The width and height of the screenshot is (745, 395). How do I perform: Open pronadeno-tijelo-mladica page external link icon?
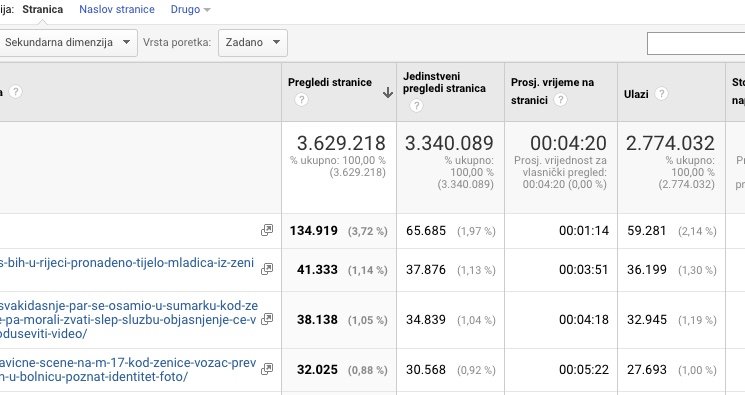click(x=267, y=269)
